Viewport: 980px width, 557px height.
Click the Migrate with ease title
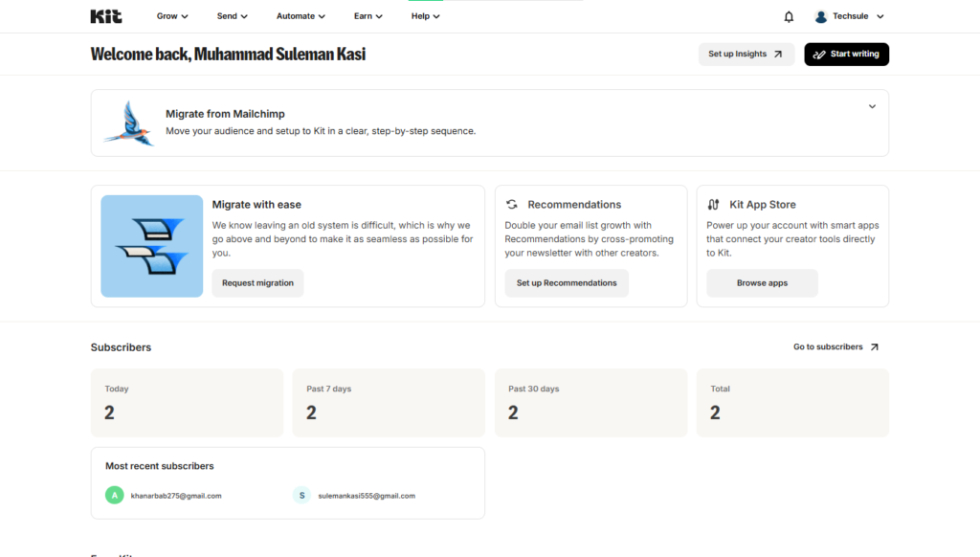pyautogui.click(x=256, y=205)
